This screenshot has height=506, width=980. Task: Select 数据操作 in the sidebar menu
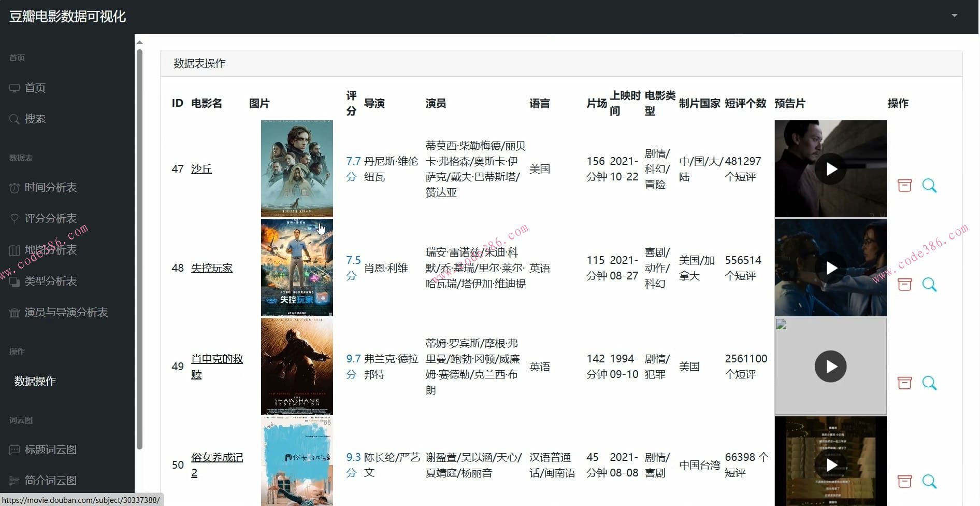(35, 381)
